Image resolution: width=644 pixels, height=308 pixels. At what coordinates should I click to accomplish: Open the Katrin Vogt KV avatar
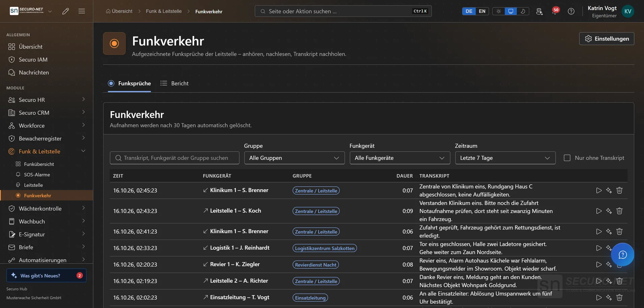click(x=628, y=11)
